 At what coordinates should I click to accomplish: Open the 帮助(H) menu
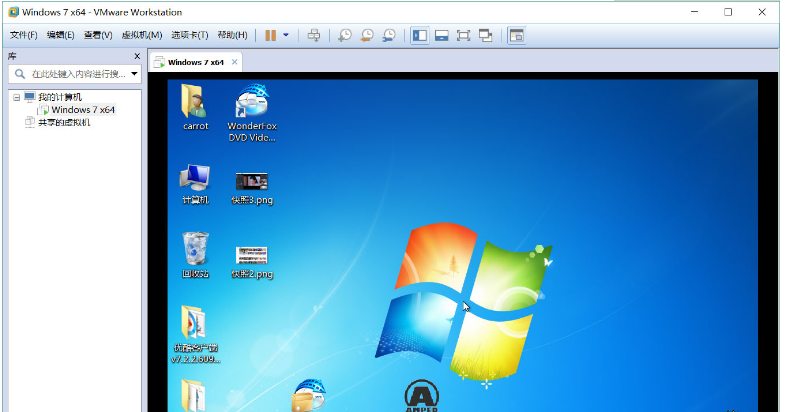(232, 35)
